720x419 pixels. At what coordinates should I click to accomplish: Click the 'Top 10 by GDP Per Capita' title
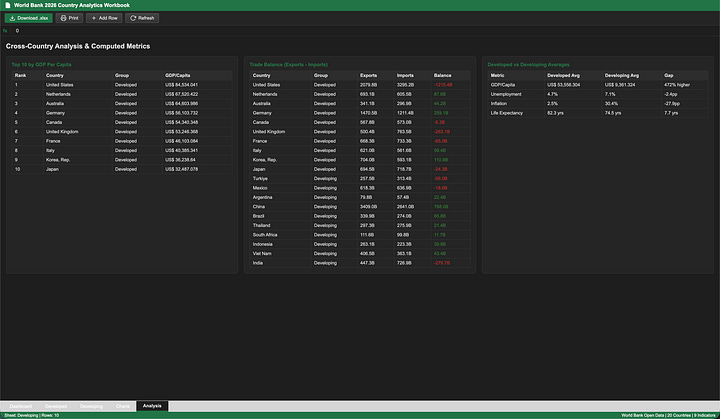(x=41, y=65)
